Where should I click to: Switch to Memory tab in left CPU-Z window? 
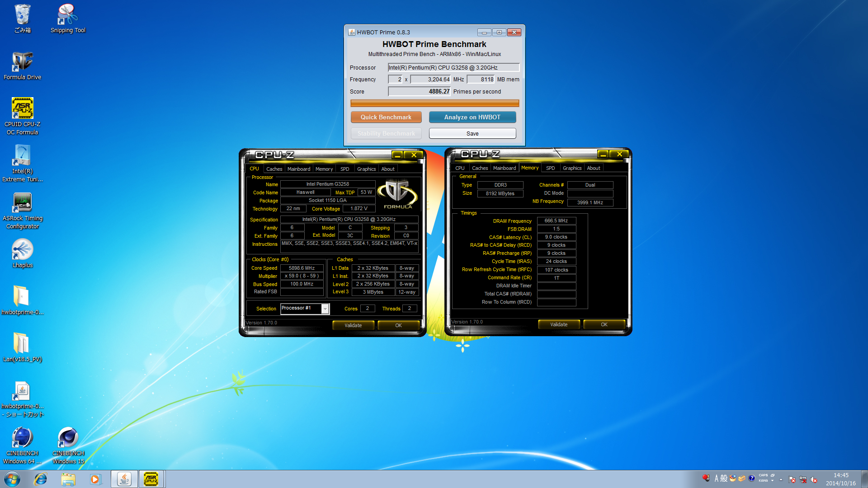tap(324, 169)
